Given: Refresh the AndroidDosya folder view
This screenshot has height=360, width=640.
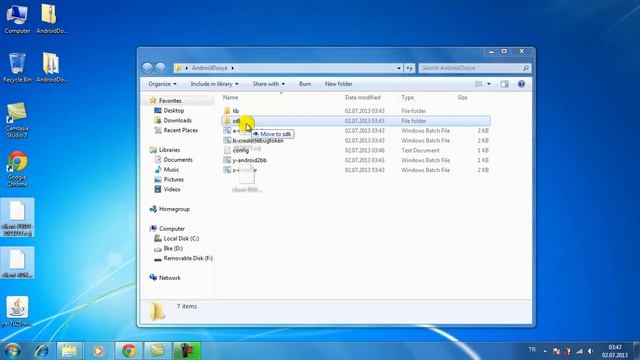Looking at the screenshot, I should [x=409, y=68].
